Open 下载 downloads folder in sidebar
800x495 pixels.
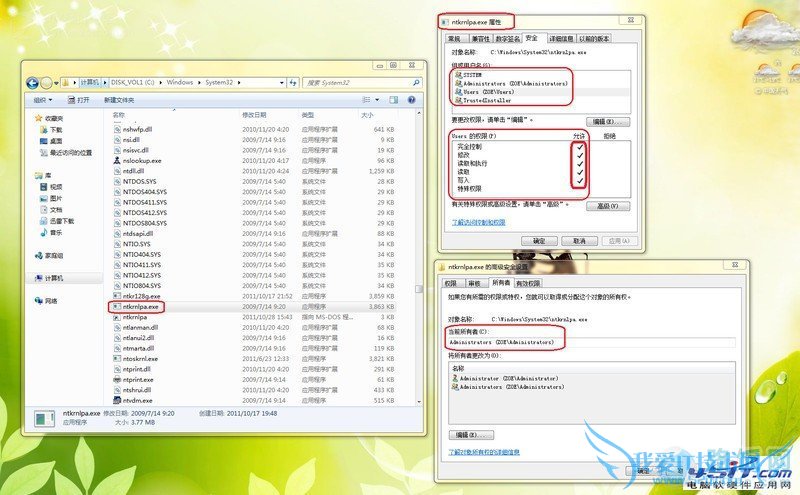[51, 130]
